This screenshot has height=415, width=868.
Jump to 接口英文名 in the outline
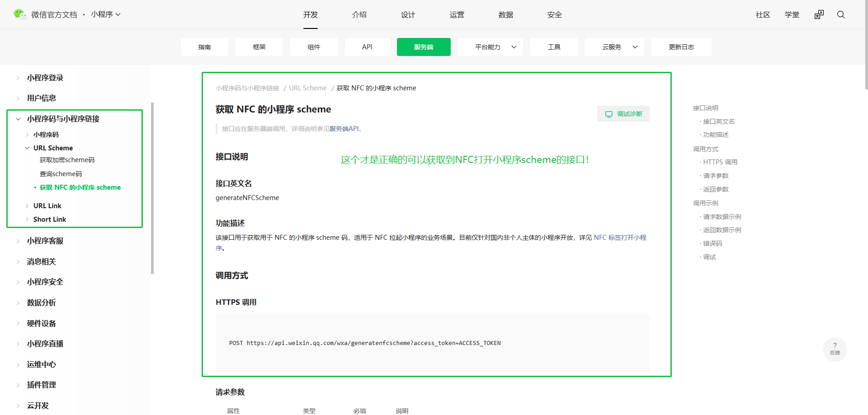[719, 121]
